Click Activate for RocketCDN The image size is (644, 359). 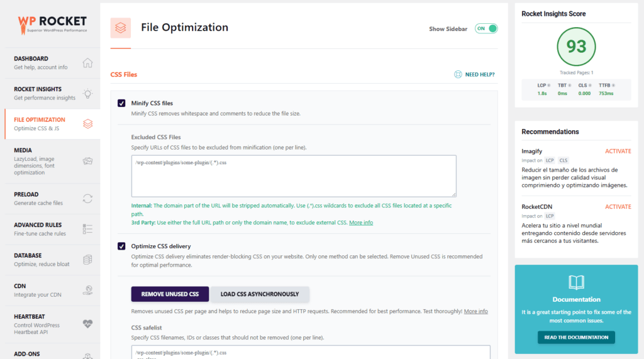point(618,207)
